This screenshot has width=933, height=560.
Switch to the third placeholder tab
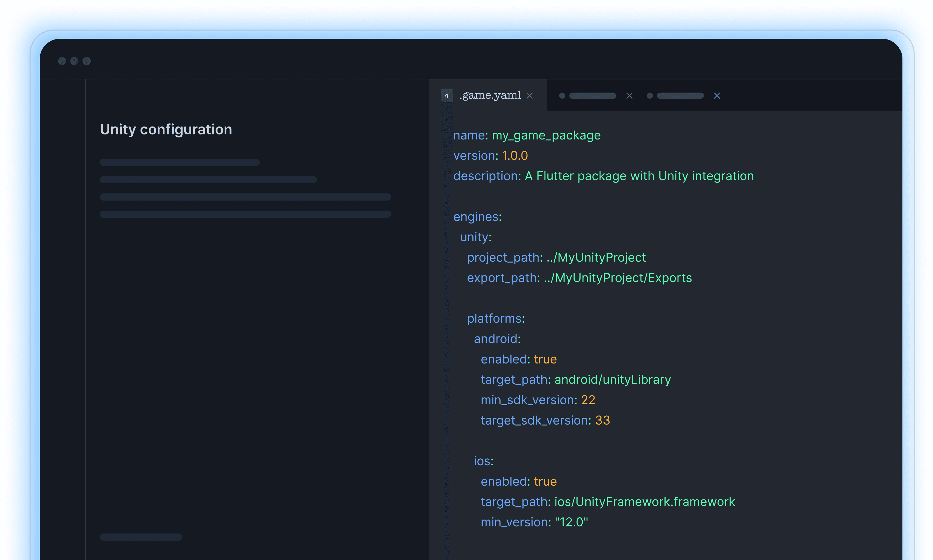[x=680, y=96]
